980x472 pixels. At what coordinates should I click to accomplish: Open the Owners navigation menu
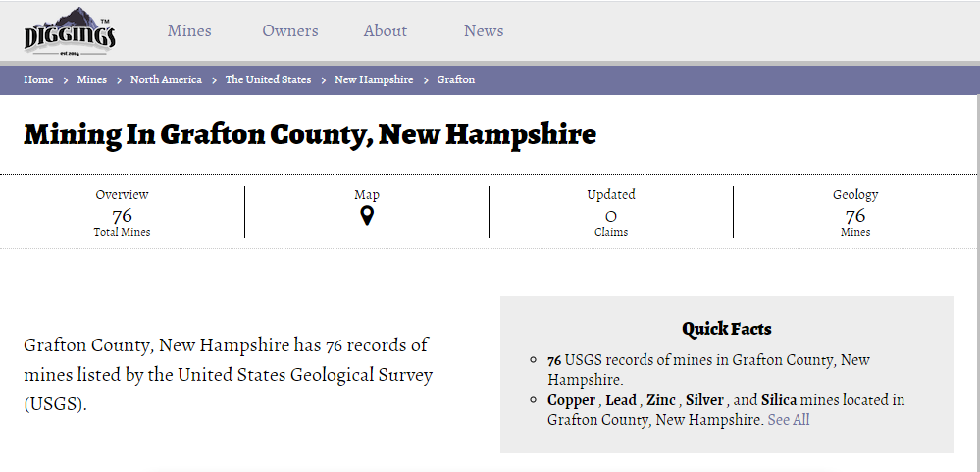pos(290,30)
